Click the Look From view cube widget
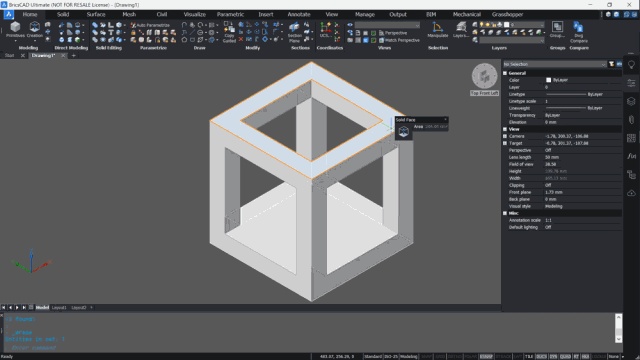Image resolution: width=640 pixels, height=360 pixels. tap(484, 76)
